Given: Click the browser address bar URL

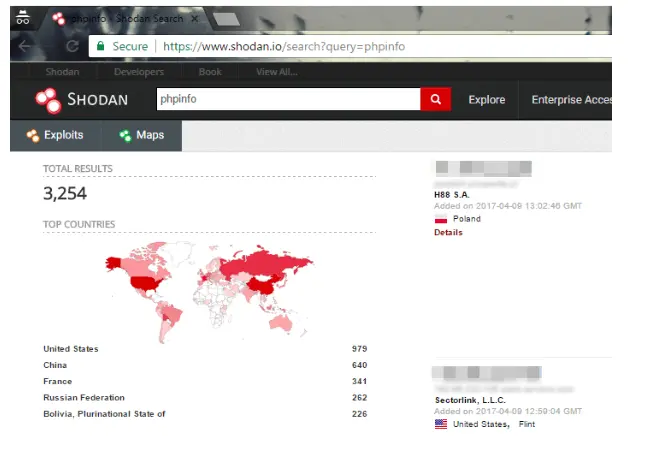Looking at the screenshot, I should point(284,46).
